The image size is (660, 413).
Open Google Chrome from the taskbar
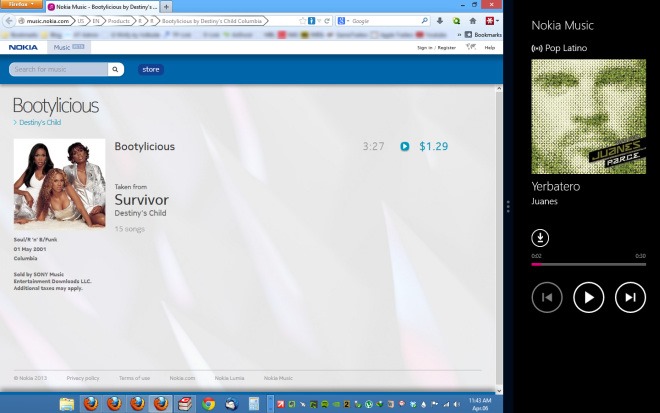pyautogui.click(x=208, y=404)
